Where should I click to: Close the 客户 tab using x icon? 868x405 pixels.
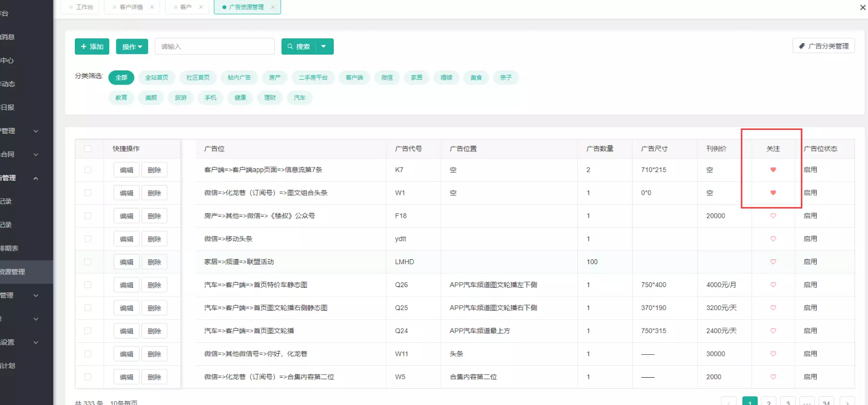(201, 7)
